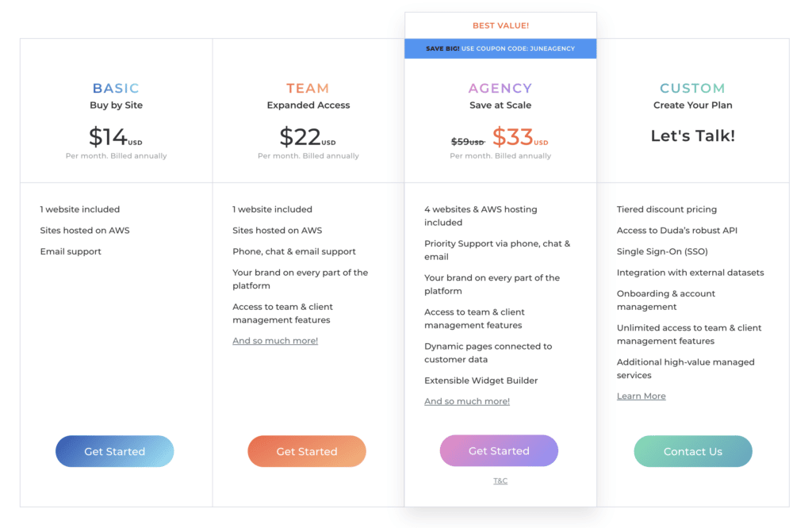This screenshot has height=528, width=812.
Task: Click the BEST VALUE! label
Action: (x=500, y=25)
